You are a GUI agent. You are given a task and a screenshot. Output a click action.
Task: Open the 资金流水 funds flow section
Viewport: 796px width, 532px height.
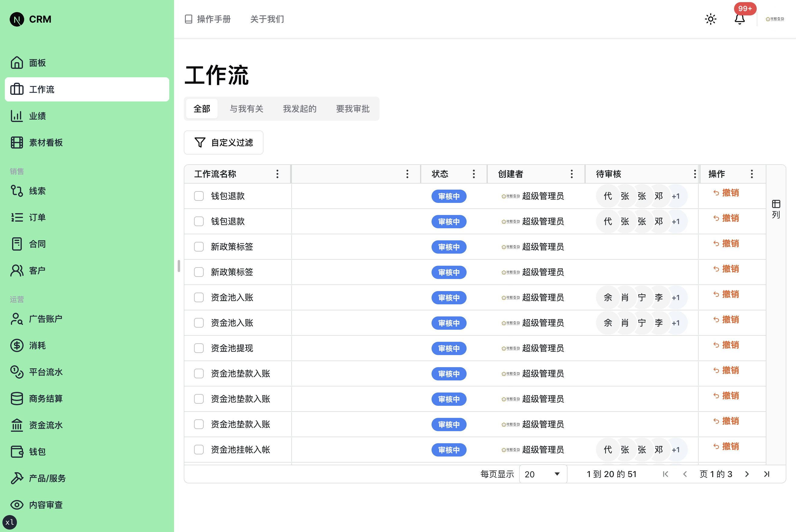tap(46, 425)
